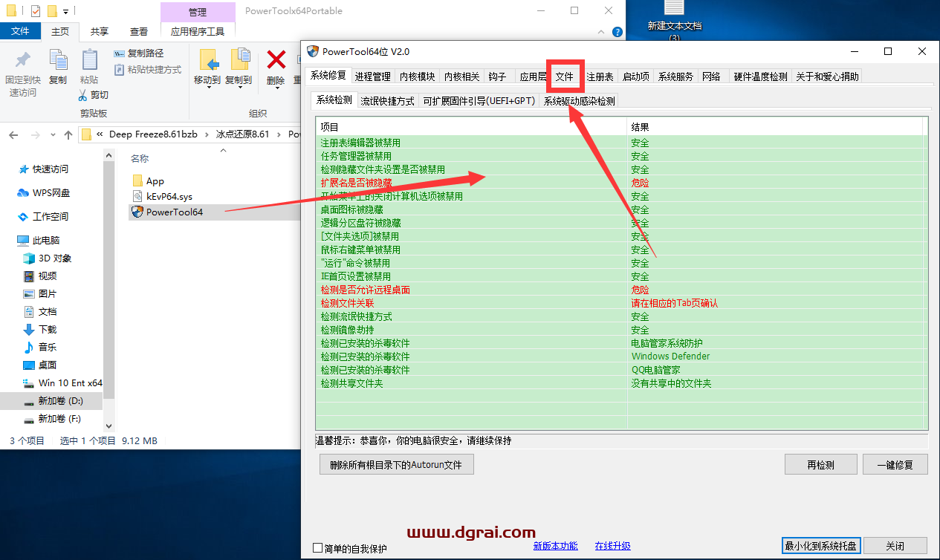Select the 检测是否允许远程桌面 row
Viewport: 940px width, 560px height.
click(621, 290)
